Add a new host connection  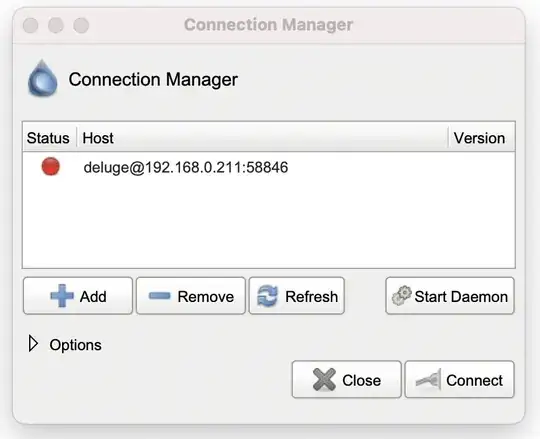78,296
